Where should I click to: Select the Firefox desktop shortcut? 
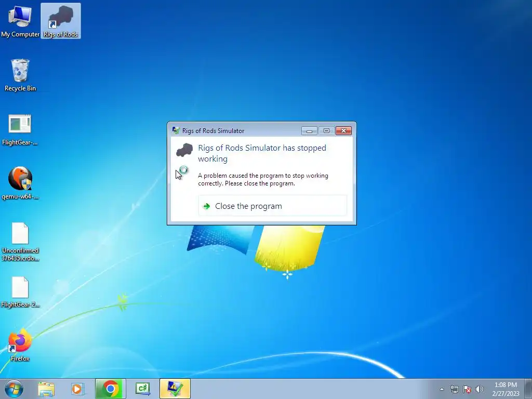pos(20,345)
